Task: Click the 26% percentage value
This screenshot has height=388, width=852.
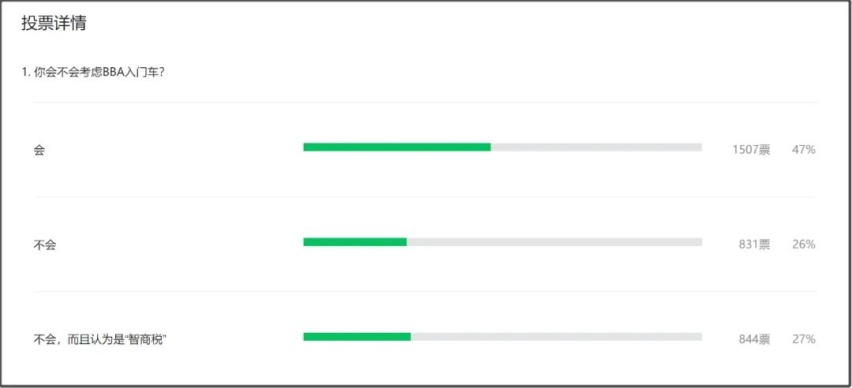Action: [x=804, y=245]
